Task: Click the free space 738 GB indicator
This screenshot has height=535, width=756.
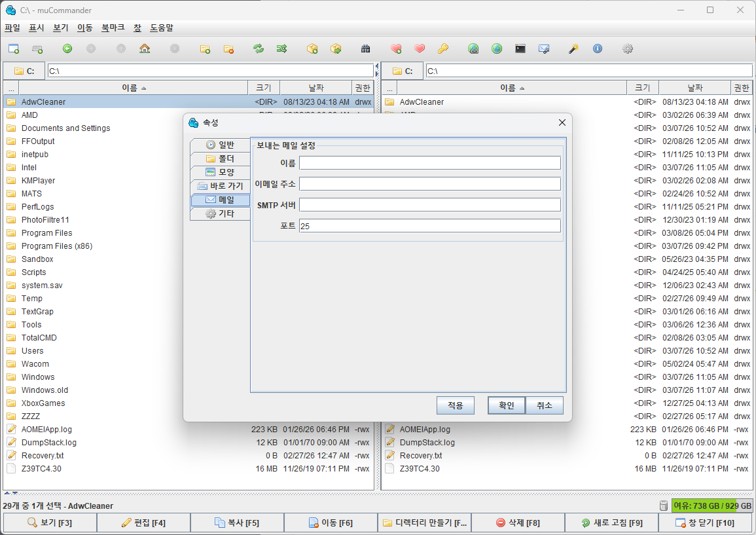Action: pyautogui.click(x=711, y=506)
